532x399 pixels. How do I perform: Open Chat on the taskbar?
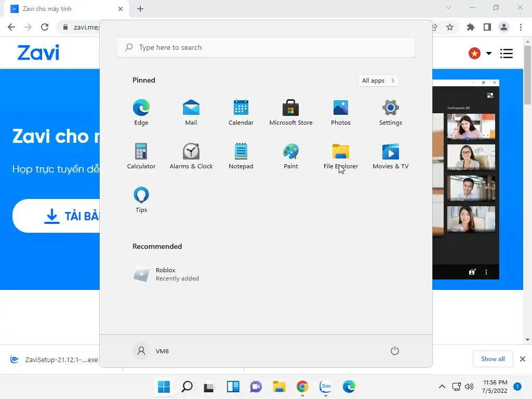[x=256, y=387]
